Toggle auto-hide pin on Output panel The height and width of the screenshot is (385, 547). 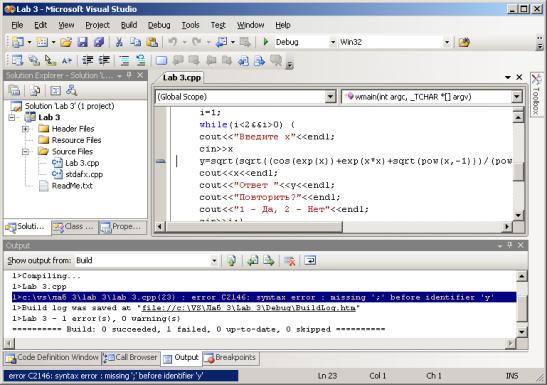pos(510,245)
